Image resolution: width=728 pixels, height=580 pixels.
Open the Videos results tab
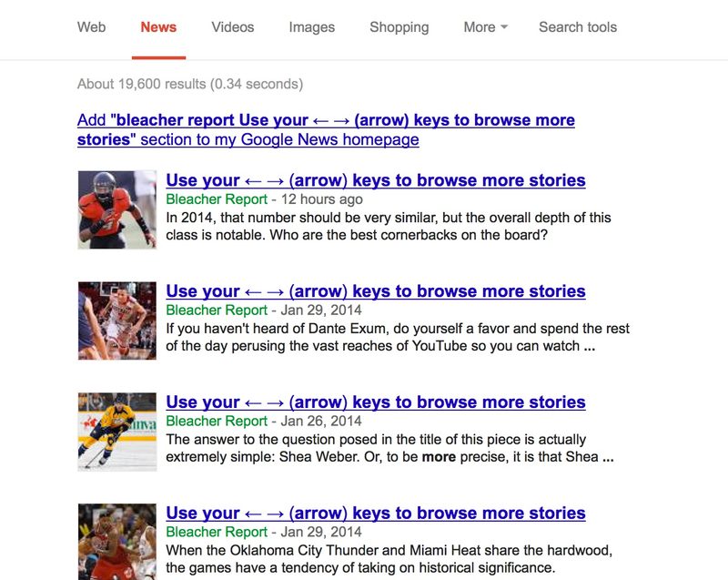click(233, 27)
